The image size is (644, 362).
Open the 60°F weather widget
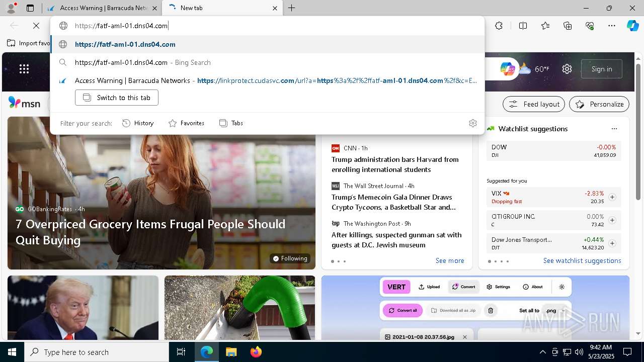534,69
